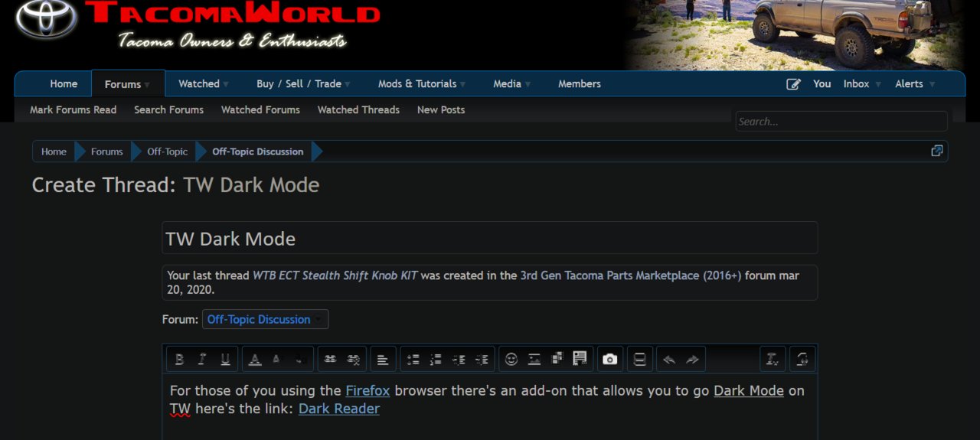This screenshot has height=440, width=980.
Task: Click the Firefox link in the message
Action: [367, 390]
